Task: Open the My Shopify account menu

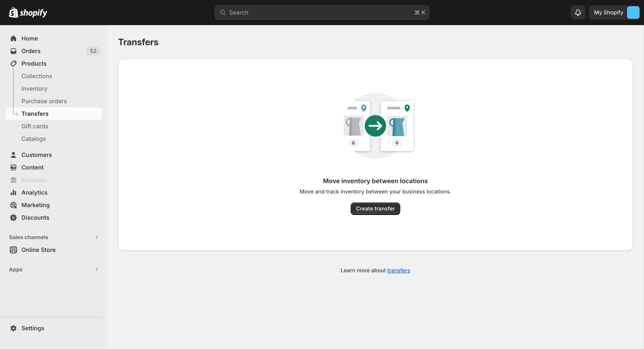Action: click(608, 13)
